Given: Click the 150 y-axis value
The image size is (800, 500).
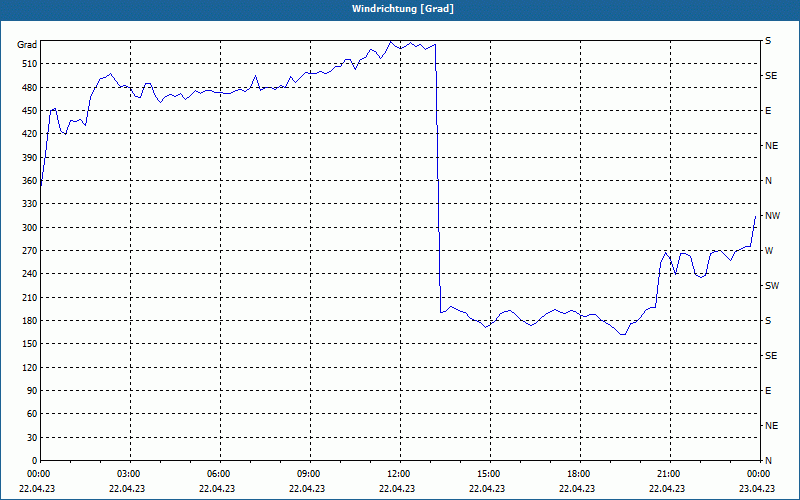Looking at the screenshot, I should (30, 343).
